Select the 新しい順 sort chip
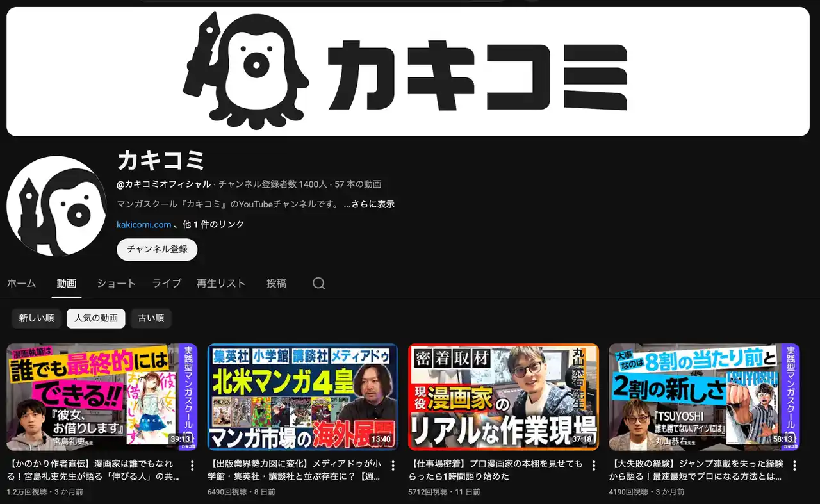Screen dimensions: 820x504 tap(37, 318)
